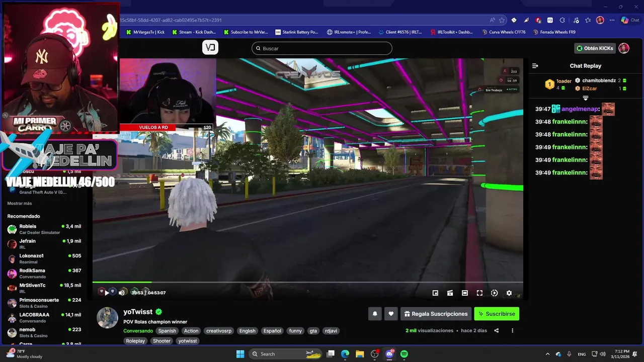
Task: Open MrVargasTv | Kick bookmark
Action: [145, 32]
